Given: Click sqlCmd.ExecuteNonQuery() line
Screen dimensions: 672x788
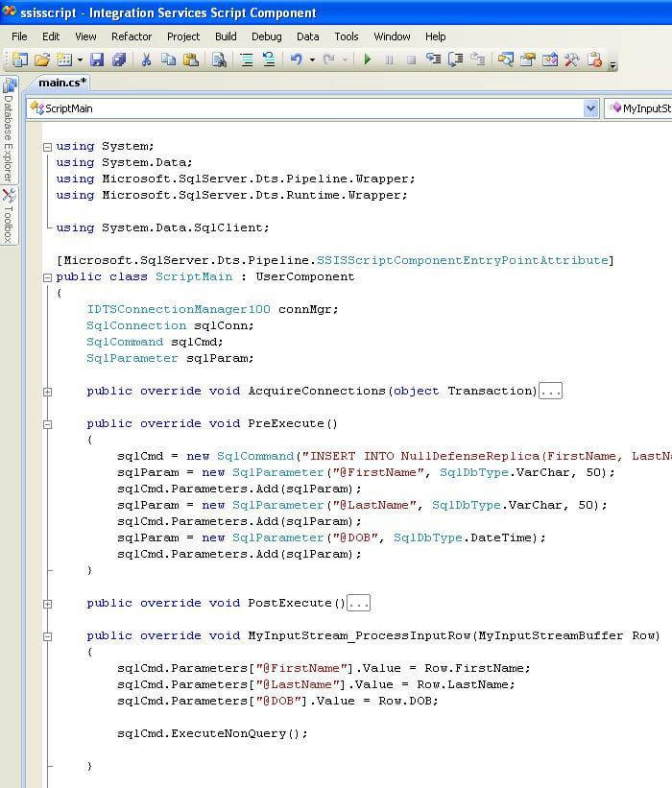Looking at the screenshot, I should (212, 733).
